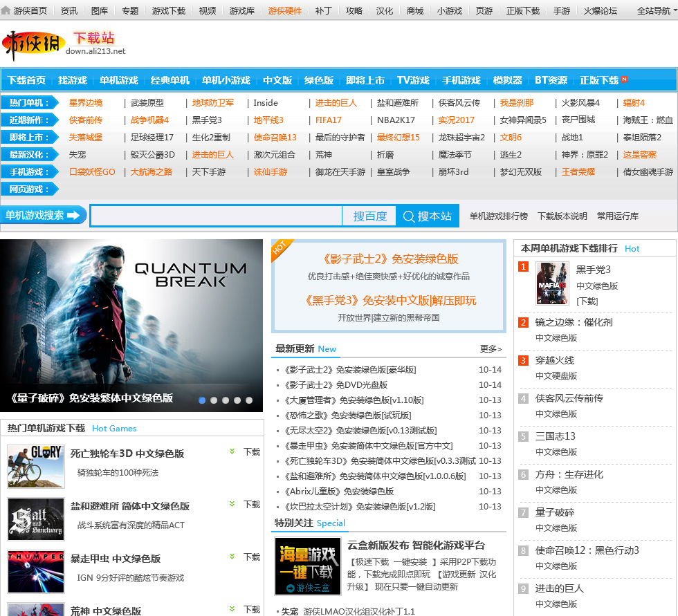Open 下载版本说明 link
The height and width of the screenshot is (616, 678).
click(562, 216)
